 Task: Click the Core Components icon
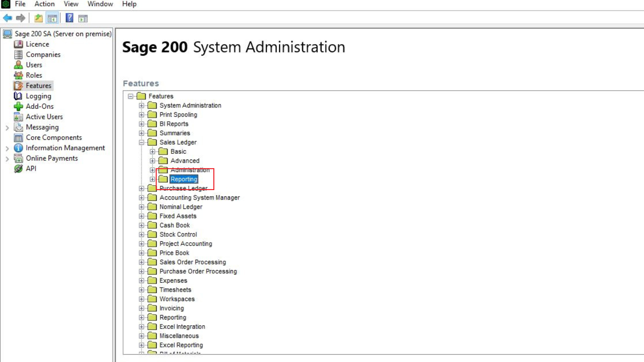click(18, 137)
